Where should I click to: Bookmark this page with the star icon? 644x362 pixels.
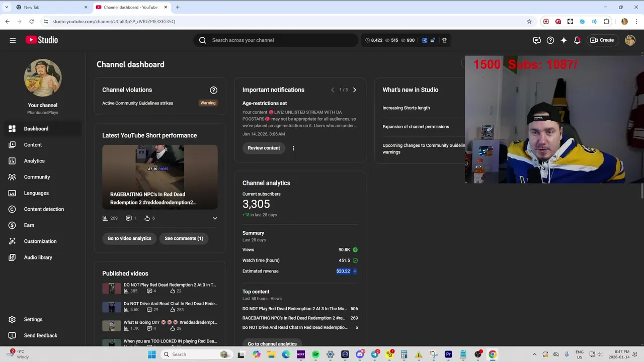(x=529, y=22)
